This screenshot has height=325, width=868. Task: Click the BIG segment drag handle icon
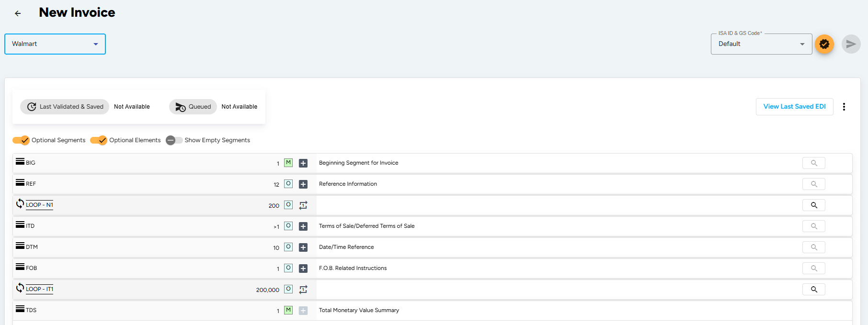[x=20, y=161]
